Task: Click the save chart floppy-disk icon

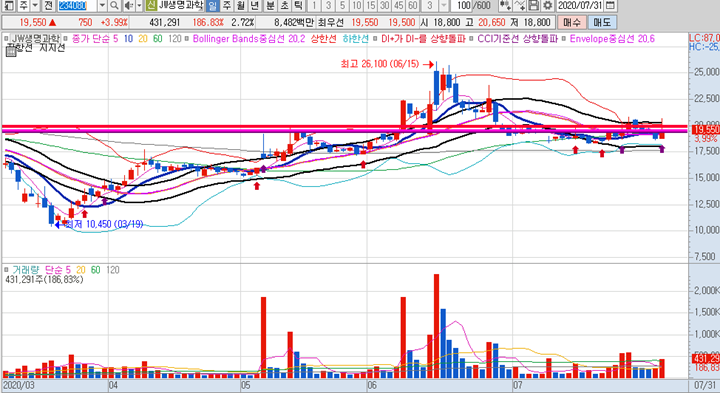Action: point(534,6)
